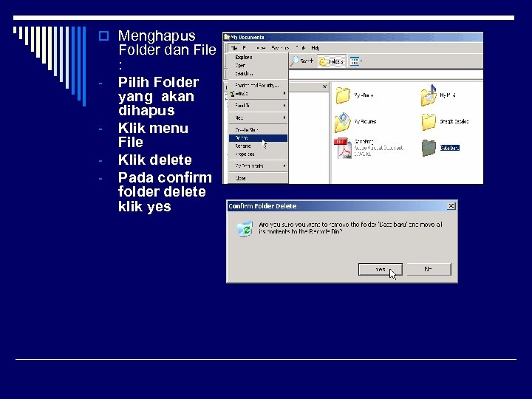532x399 pixels.
Task: Expand the WinZip submenu
Action: click(x=258, y=93)
